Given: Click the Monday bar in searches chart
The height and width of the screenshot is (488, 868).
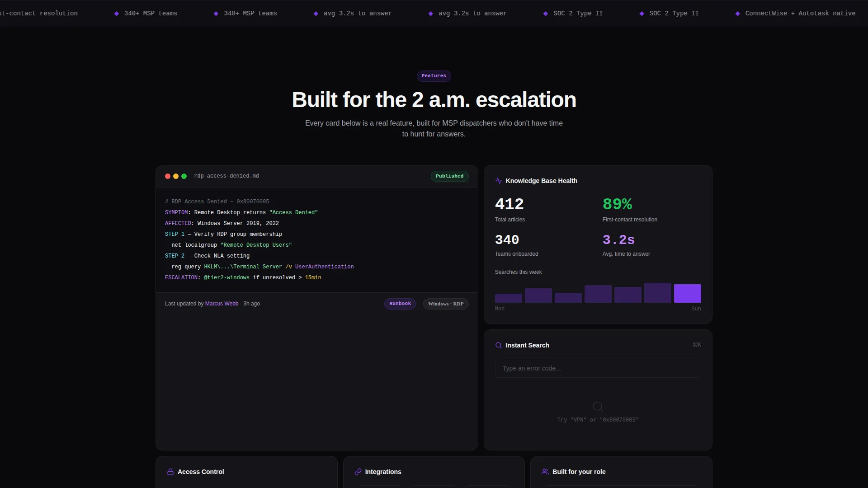Looking at the screenshot, I should pos(509,298).
